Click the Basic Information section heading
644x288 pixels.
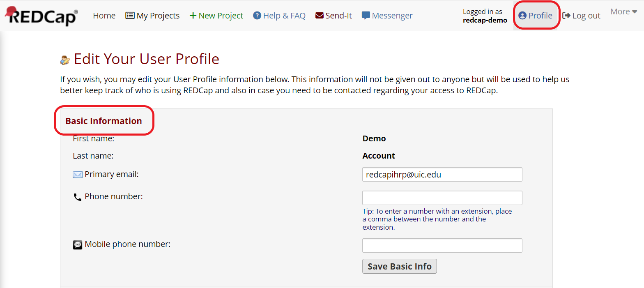103,121
